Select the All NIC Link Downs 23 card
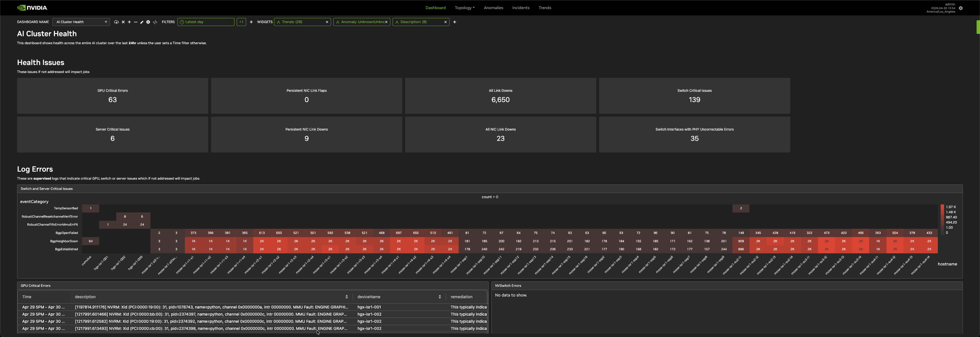Screen dimensions: 980x337 501,134
